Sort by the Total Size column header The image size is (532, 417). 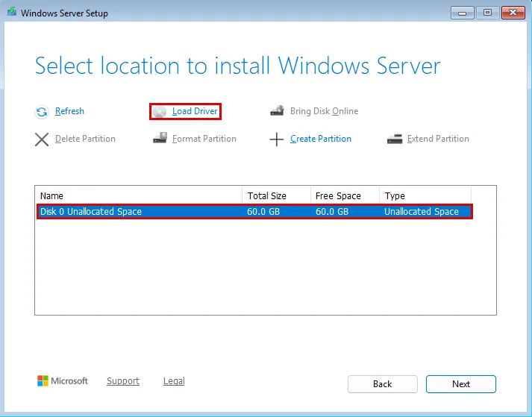pyautogui.click(x=276, y=195)
